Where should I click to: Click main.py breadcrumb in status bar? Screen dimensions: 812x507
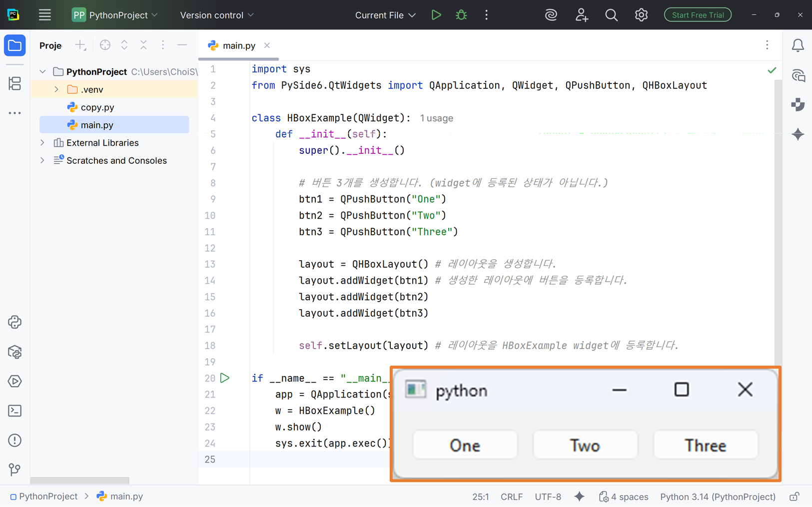[120, 497]
